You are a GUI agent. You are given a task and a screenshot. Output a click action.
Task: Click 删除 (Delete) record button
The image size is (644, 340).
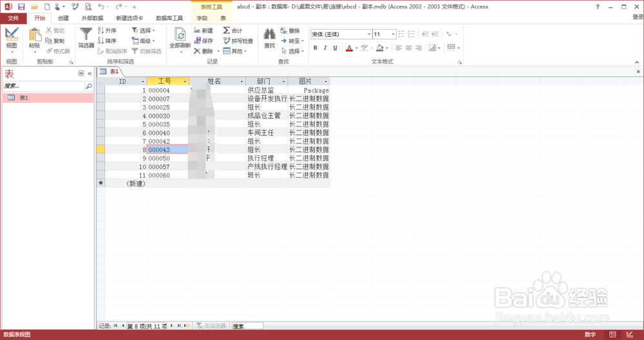coord(204,51)
